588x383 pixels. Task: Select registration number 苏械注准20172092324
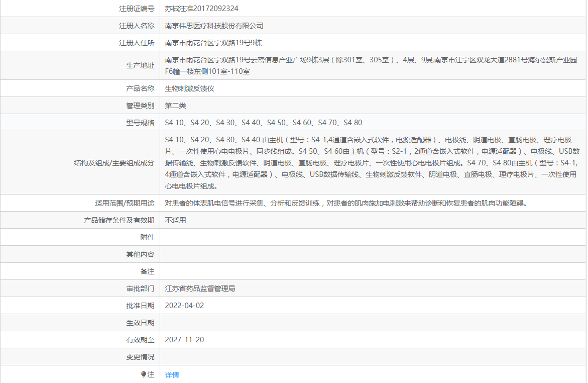pos(202,8)
